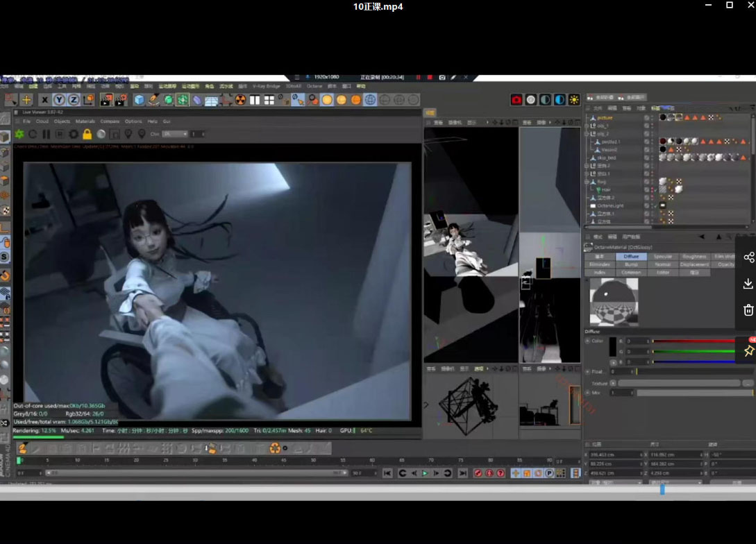
Task: Open render settings clapperboard gear icon
Action: point(121,100)
